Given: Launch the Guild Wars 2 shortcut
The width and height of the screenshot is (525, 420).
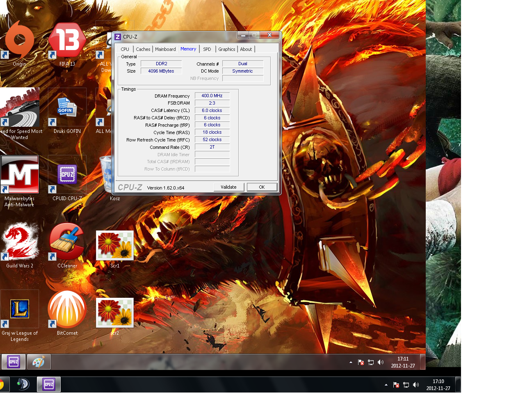Looking at the screenshot, I should 20,245.
